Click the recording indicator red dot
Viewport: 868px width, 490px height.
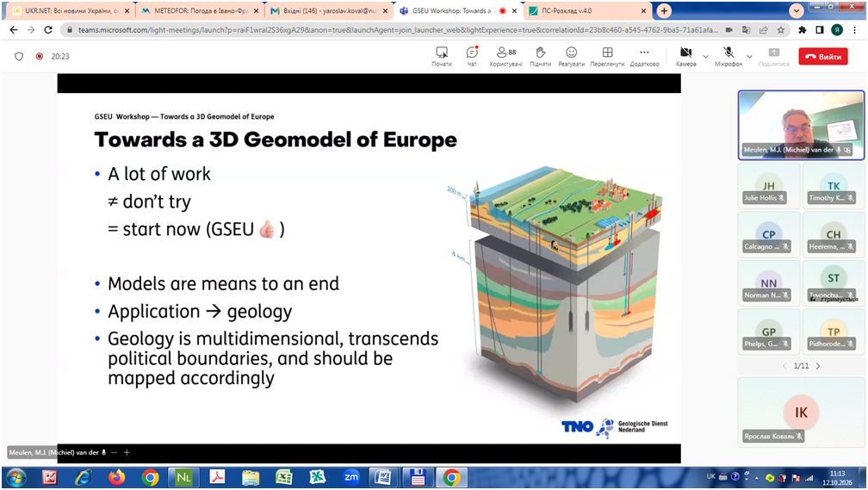pyautogui.click(x=40, y=57)
